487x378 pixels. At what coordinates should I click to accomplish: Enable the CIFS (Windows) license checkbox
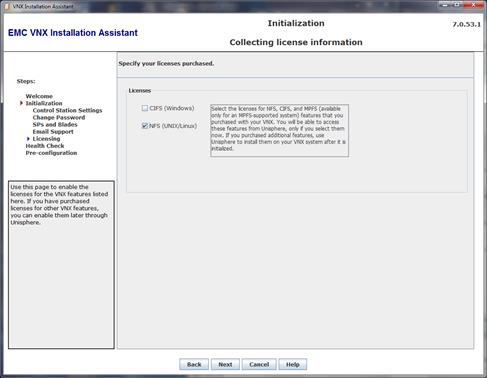tap(145, 108)
